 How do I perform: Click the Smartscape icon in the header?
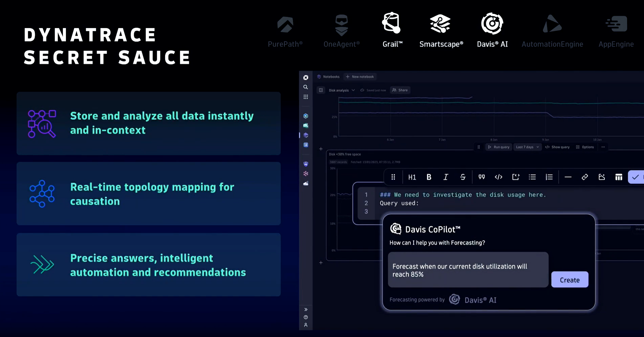(440, 23)
